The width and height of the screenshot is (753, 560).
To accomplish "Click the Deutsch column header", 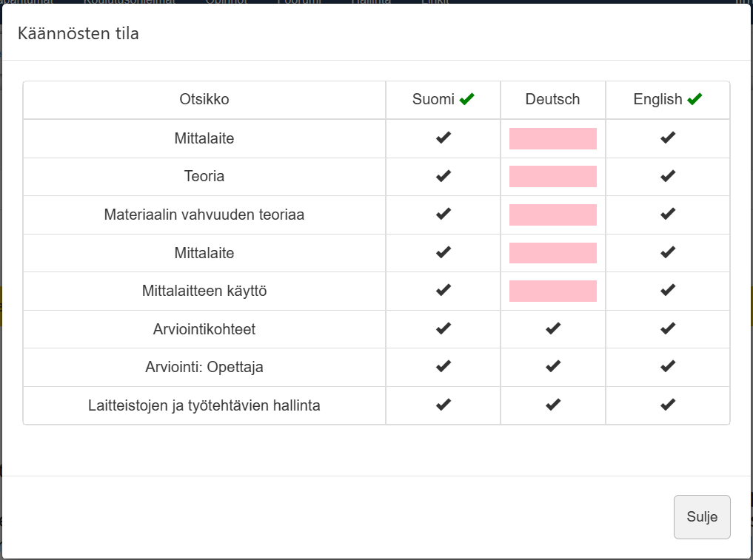I will [x=552, y=99].
